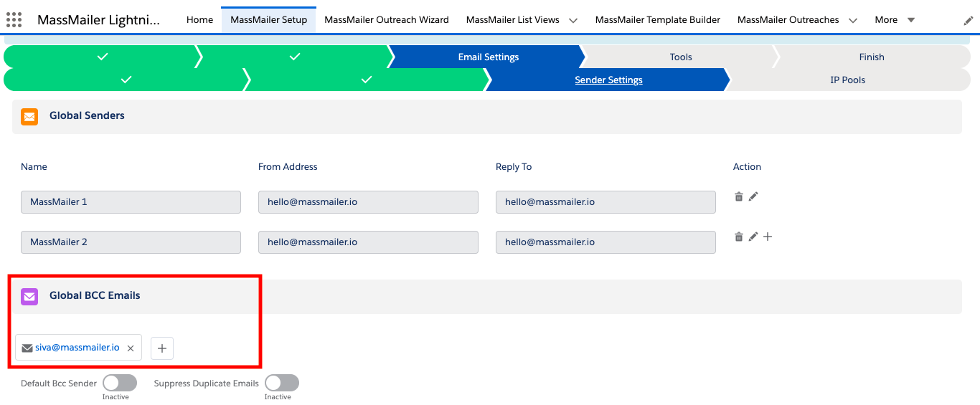Open MassMailer Outreach Wizard tab

tap(387, 20)
